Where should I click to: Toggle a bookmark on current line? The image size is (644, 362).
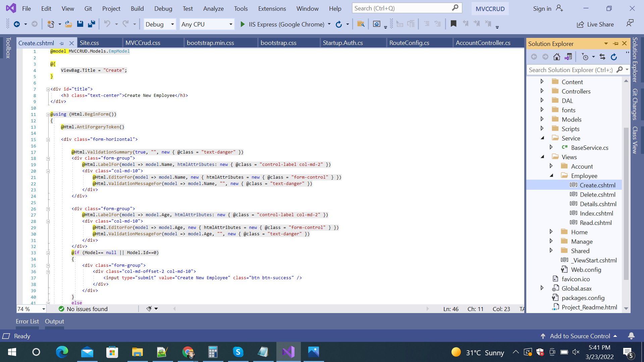pos(453,24)
